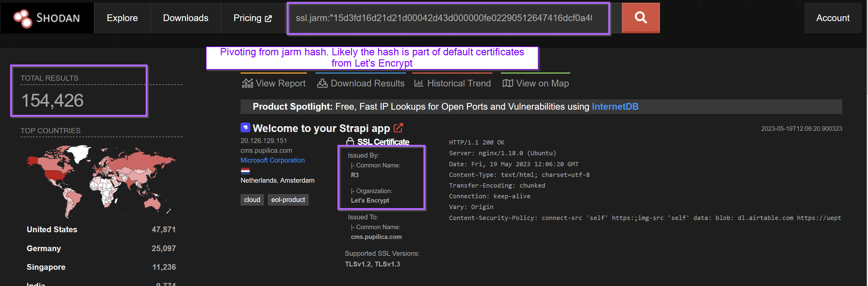The image size is (868, 286).
Task: Click the Content-Type: text/html header line
Action: pyautogui.click(x=519, y=175)
